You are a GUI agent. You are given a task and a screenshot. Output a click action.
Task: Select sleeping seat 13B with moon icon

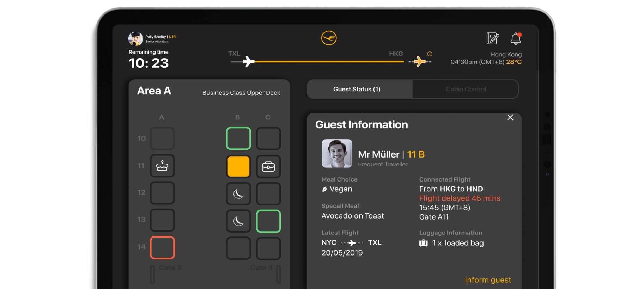238,221
